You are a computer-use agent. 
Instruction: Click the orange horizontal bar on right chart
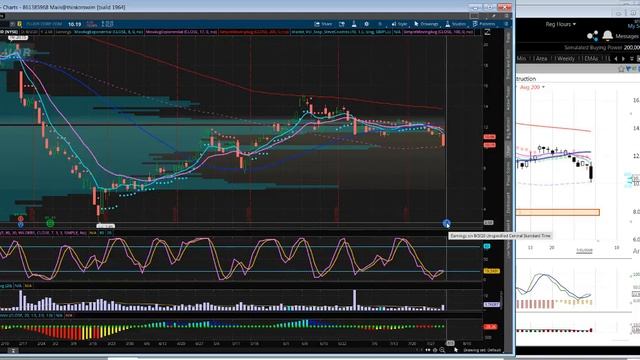pyautogui.click(x=558, y=212)
